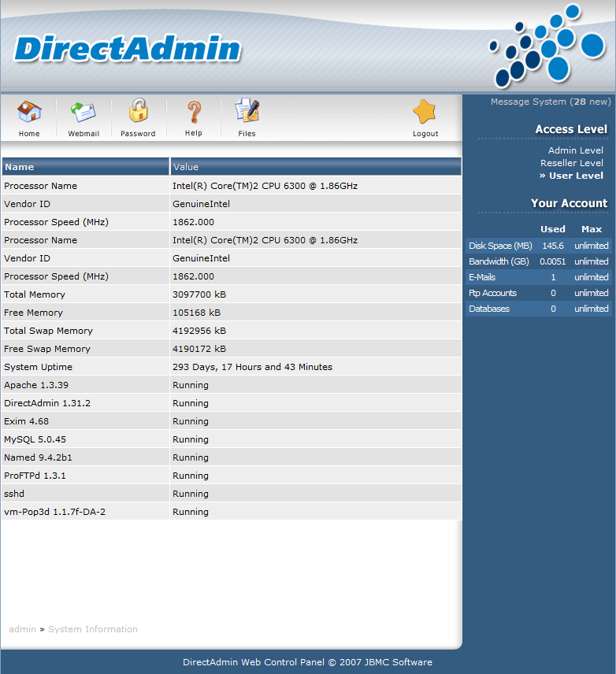Click the Home house icon
This screenshot has width=616, height=674.
(29, 112)
